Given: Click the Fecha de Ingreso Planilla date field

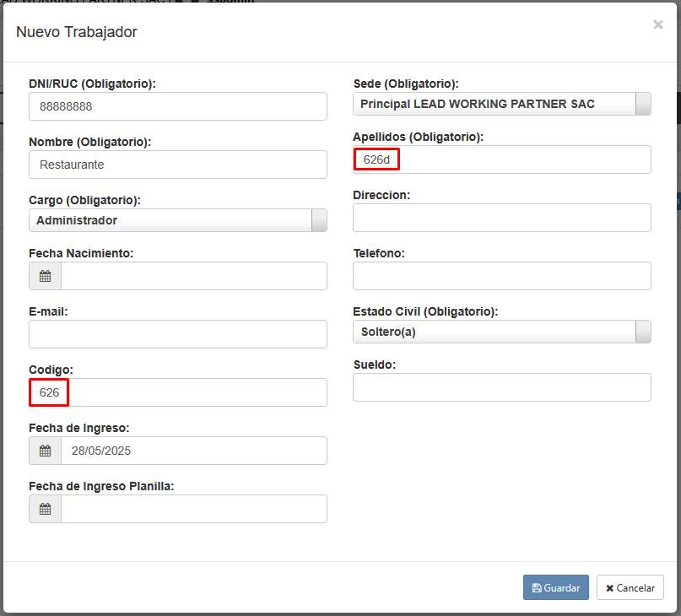Looking at the screenshot, I should 193,509.
